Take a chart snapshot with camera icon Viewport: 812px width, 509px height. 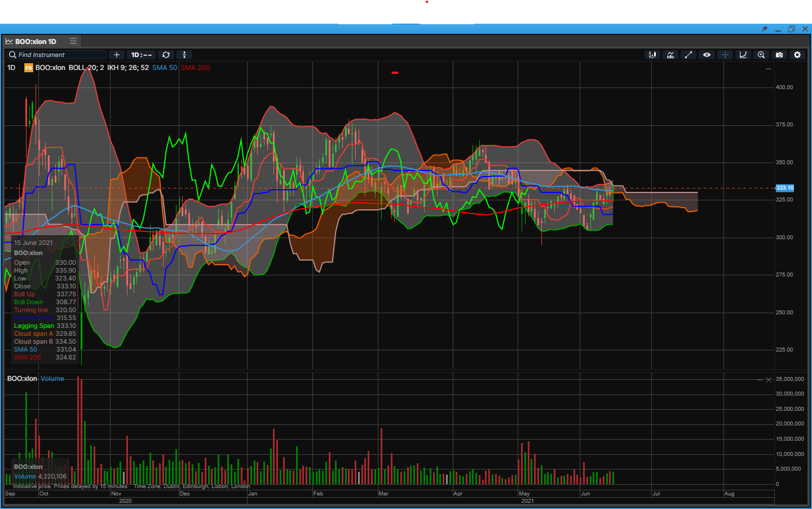(x=779, y=55)
